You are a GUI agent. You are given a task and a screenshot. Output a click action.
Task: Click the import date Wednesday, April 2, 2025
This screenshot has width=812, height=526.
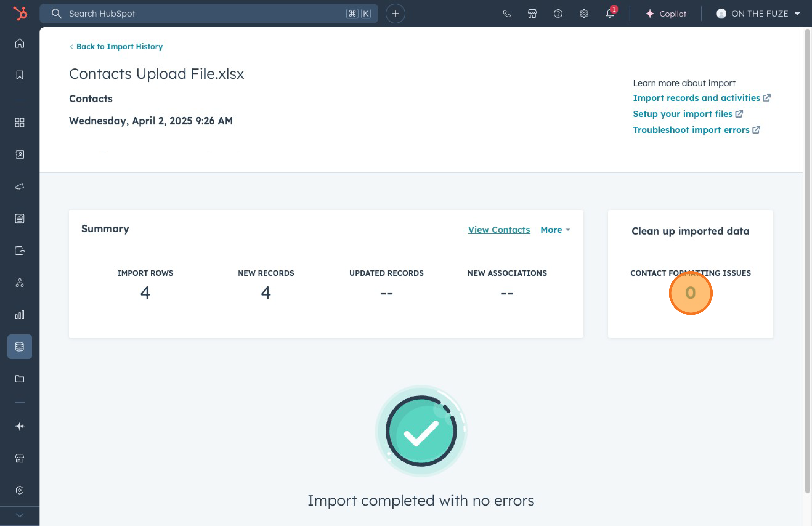pyautogui.click(x=151, y=121)
